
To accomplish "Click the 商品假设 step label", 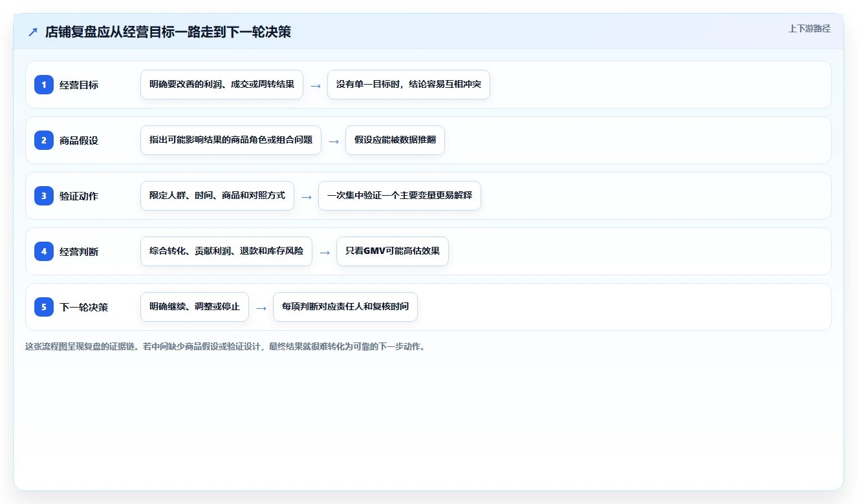I will coord(79,140).
